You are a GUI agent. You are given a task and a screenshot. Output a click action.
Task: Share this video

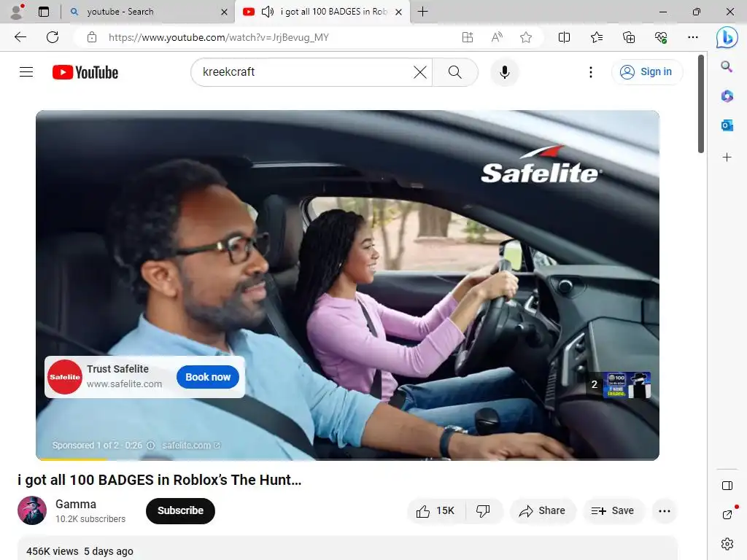point(543,511)
